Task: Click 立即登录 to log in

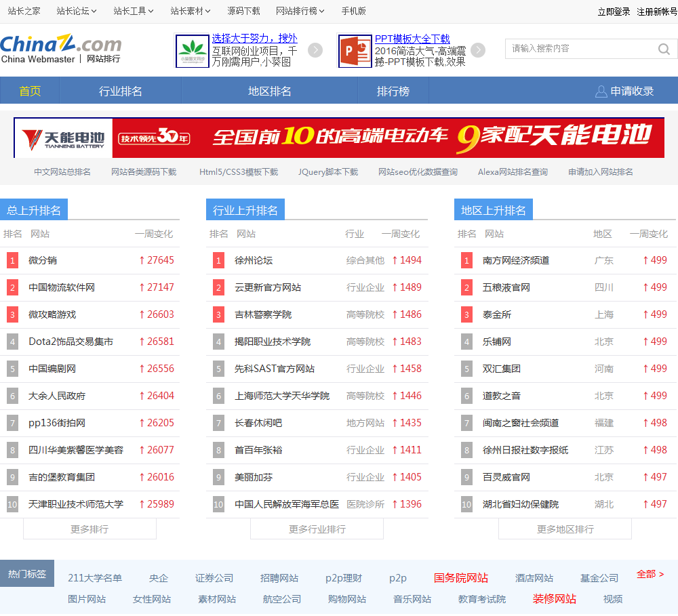Action: 614,12
